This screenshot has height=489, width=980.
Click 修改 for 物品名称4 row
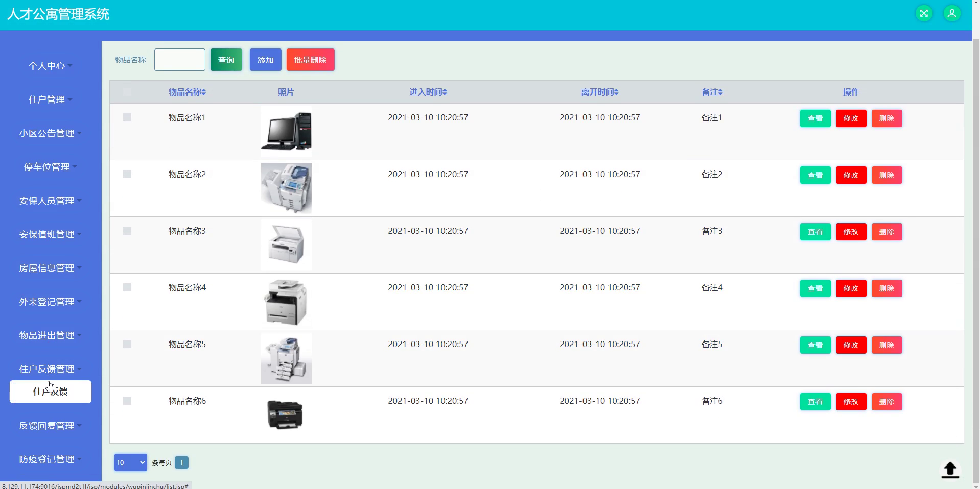click(851, 288)
